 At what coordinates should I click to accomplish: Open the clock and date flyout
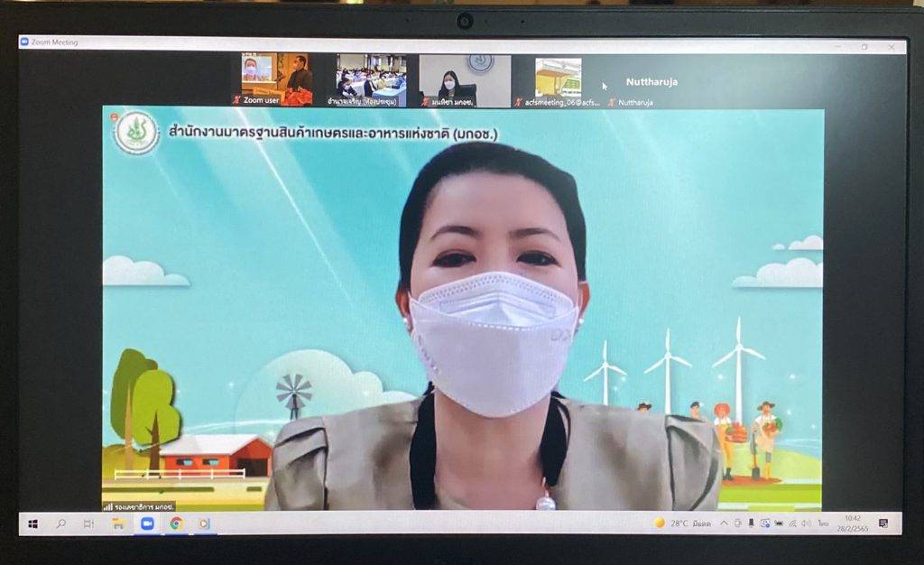tap(853, 523)
